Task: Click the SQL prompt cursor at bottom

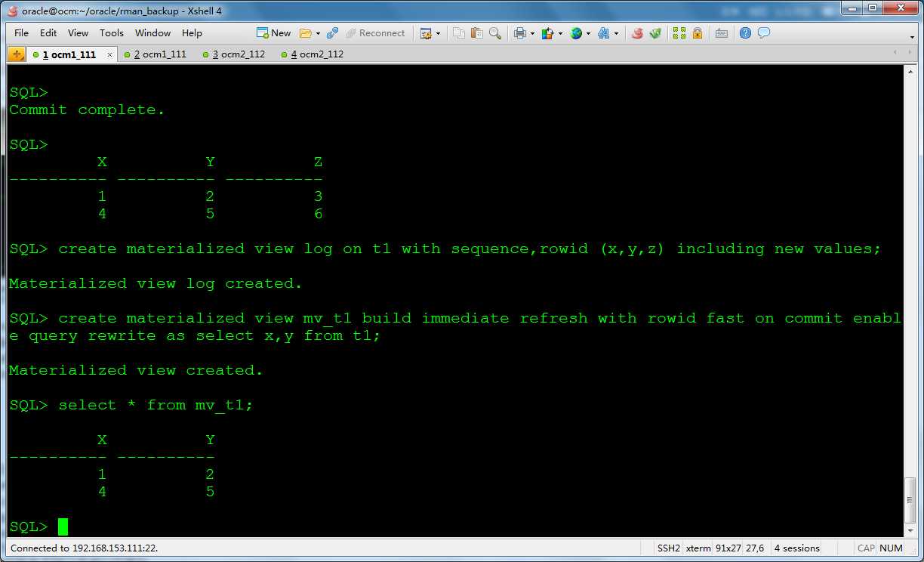Action: point(63,526)
